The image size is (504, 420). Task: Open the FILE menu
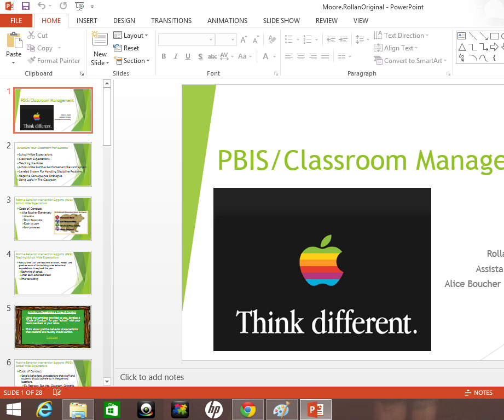click(x=16, y=20)
